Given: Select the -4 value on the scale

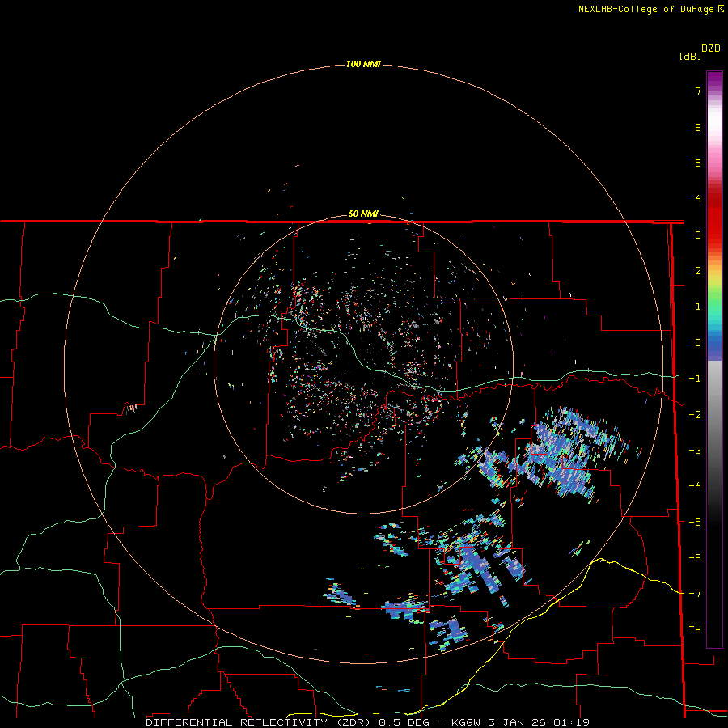Looking at the screenshot, I should pos(695,486).
